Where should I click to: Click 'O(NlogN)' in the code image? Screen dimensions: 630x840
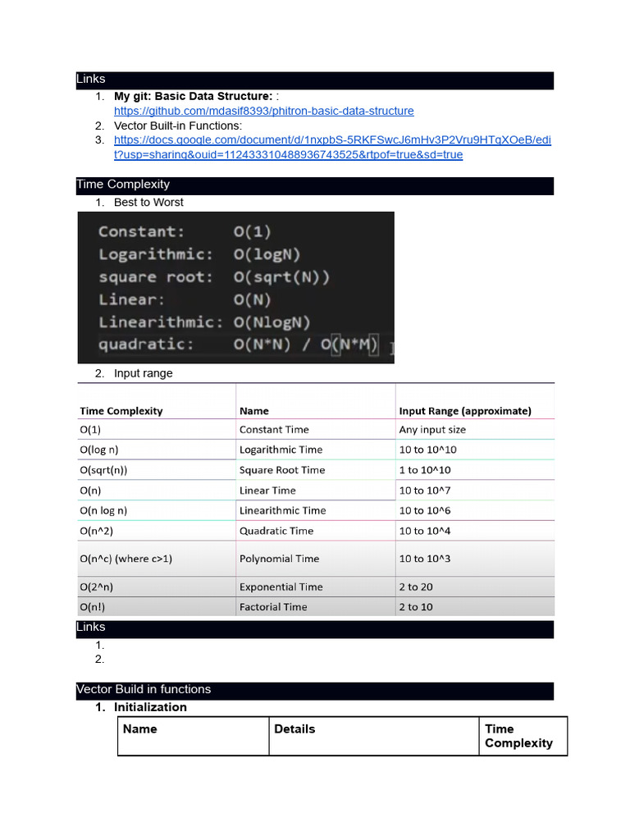tap(272, 322)
